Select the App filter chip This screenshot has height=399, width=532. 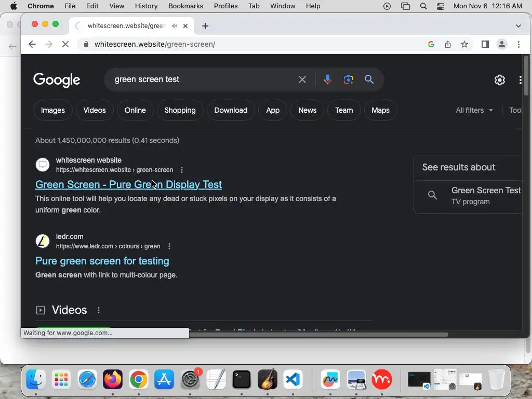tap(273, 110)
